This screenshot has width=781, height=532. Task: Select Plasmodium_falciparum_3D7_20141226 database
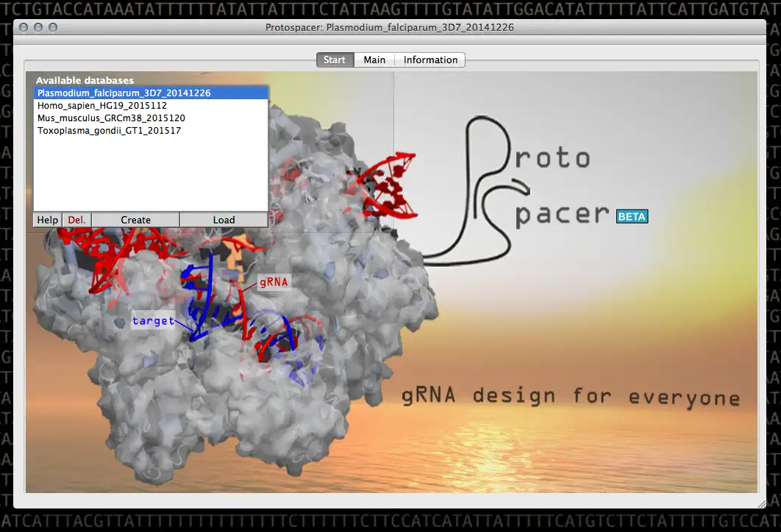[x=151, y=93]
